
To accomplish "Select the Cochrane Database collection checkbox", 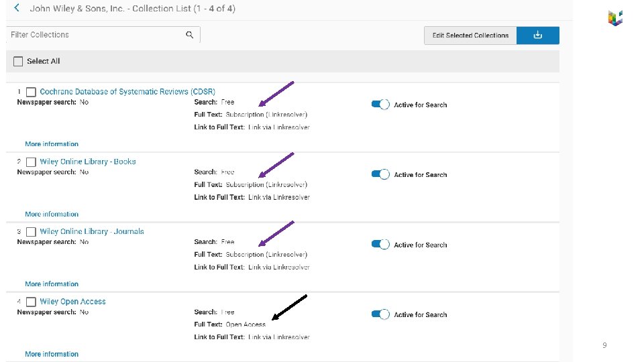I will click(31, 92).
